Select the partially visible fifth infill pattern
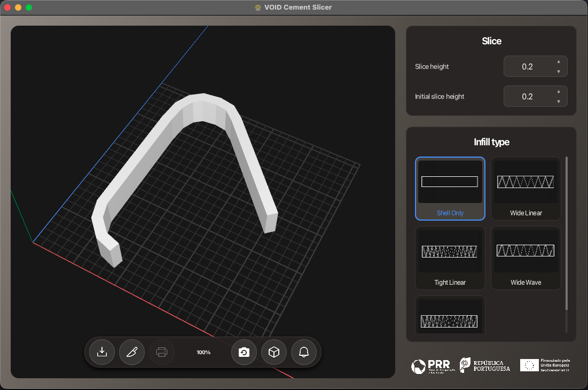This screenshot has width=588, height=390. pyautogui.click(x=450, y=315)
